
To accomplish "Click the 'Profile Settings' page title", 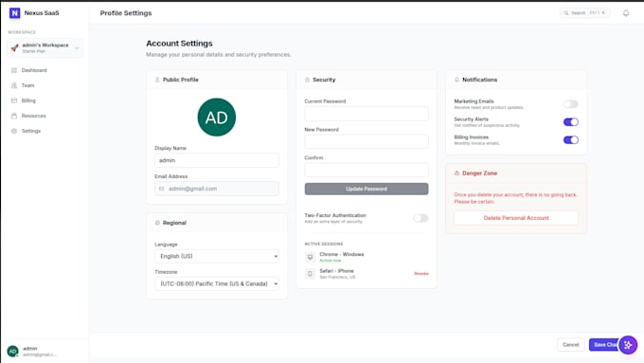I will coord(126,13).
